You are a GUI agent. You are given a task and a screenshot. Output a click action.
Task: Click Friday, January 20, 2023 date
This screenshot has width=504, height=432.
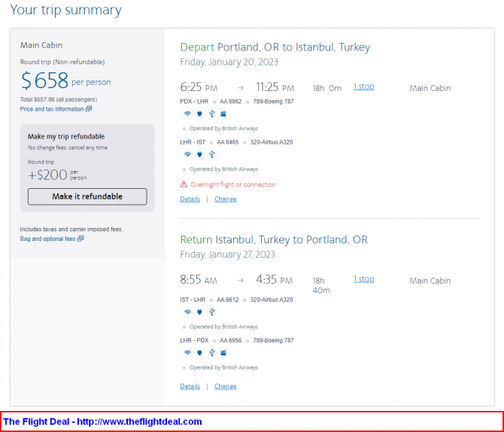pos(229,62)
